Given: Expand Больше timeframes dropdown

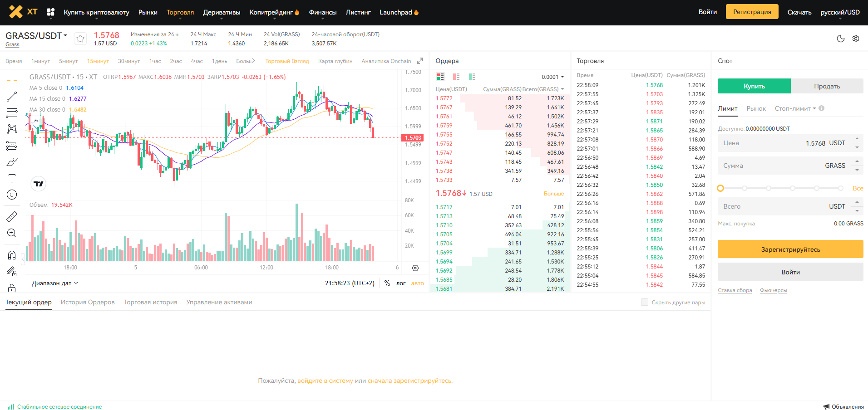Looking at the screenshot, I should 246,61.
